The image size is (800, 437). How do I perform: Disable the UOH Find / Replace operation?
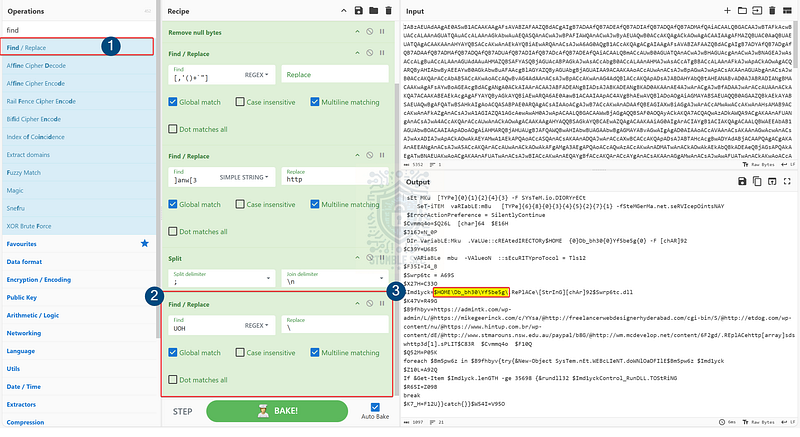coord(369,303)
